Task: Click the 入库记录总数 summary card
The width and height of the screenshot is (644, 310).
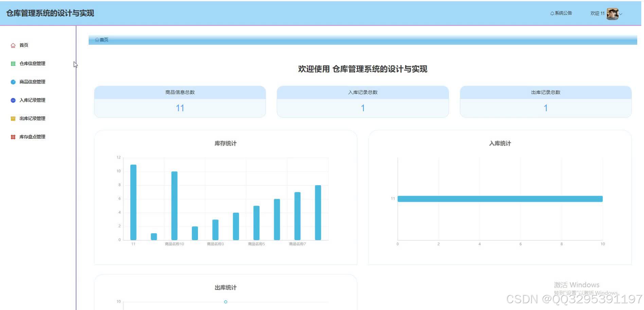Action: point(363,101)
